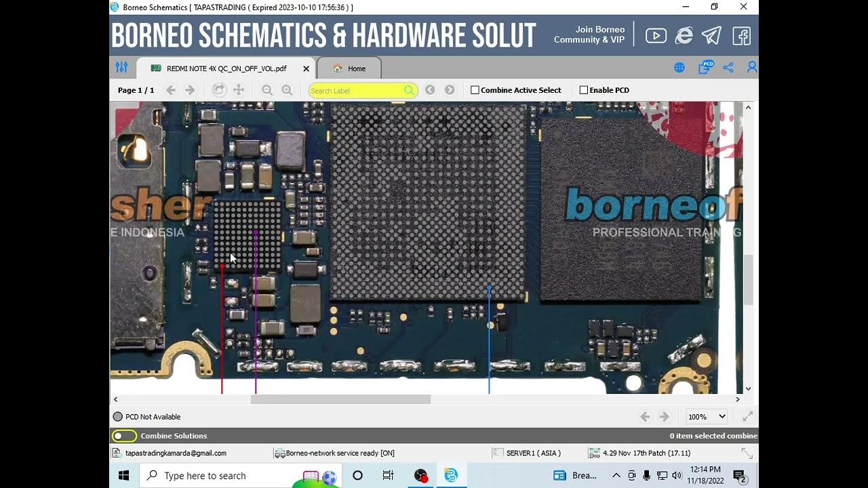This screenshot has width=868, height=488.
Task: Open the 100% zoom dropdown
Action: point(707,417)
